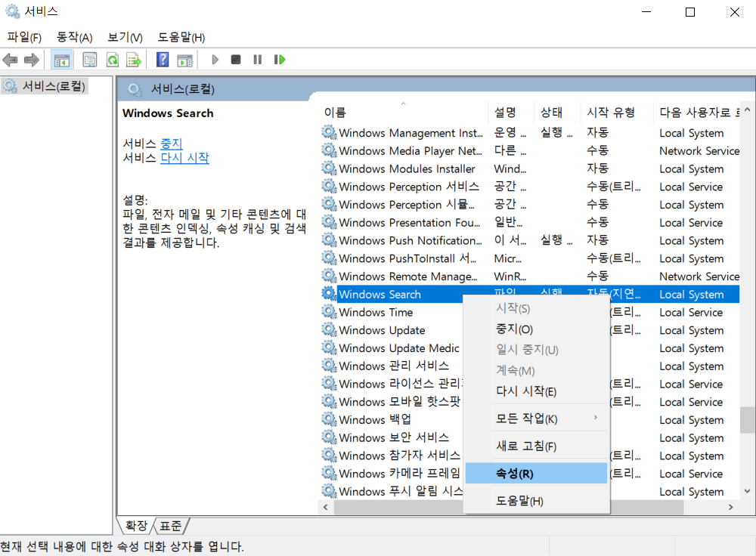Click gear icon of Windows Time row
This screenshot has height=556, width=756.
tap(330, 312)
